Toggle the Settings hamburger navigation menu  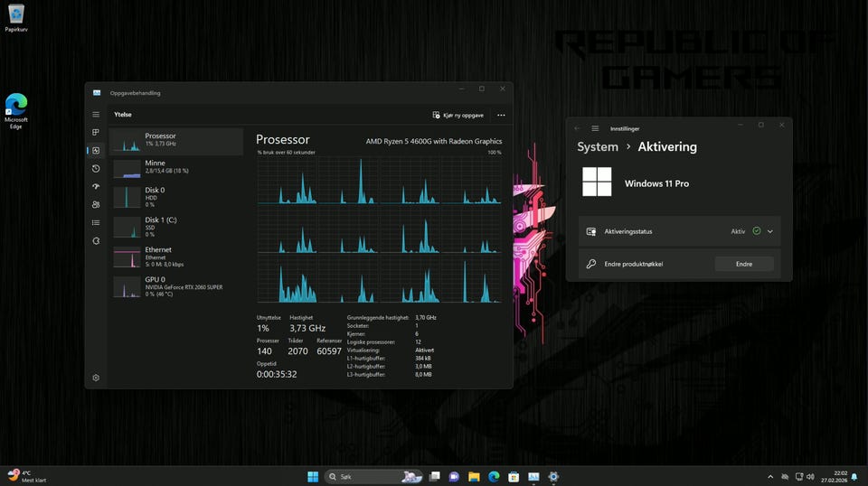[595, 128]
